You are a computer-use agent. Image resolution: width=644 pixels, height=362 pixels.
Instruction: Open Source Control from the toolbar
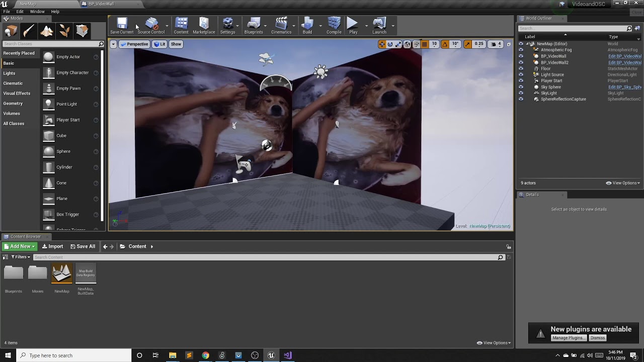(x=151, y=26)
